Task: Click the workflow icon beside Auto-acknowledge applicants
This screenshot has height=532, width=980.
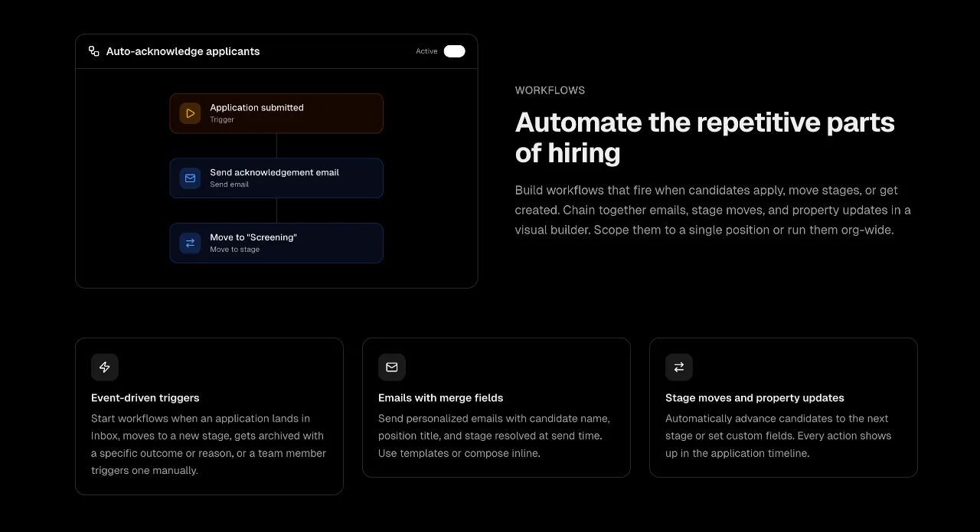Action: [x=93, y=51]
